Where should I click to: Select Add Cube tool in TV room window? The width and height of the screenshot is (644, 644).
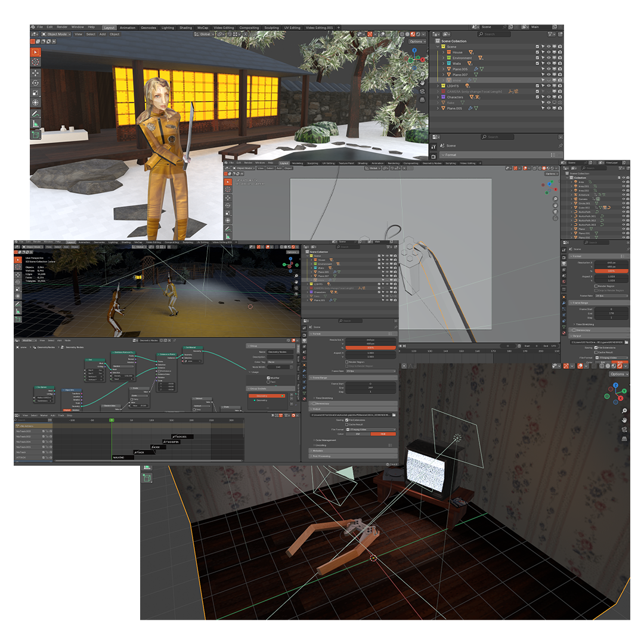[147, 478]
